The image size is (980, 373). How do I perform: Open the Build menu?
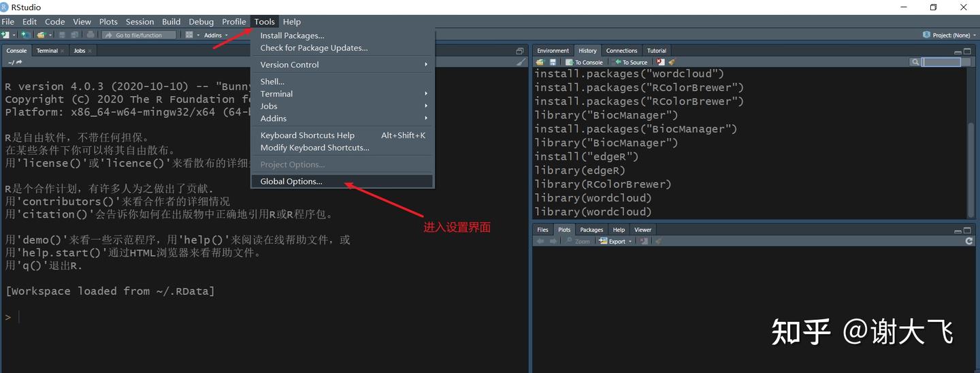coord(171,22)
